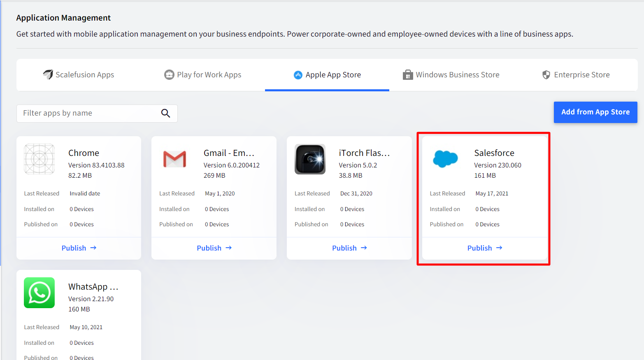Click the Chrome app placeholder icon

click(40, 159)
